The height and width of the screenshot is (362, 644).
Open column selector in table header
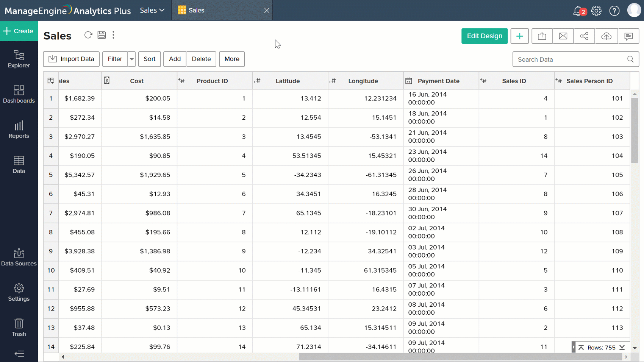(50, 80)
